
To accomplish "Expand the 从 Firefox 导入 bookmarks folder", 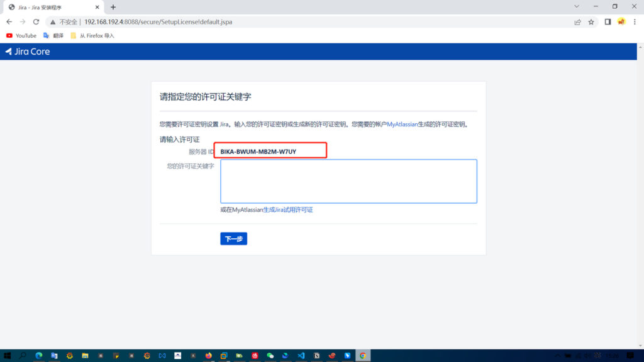I will click(92, 36).
